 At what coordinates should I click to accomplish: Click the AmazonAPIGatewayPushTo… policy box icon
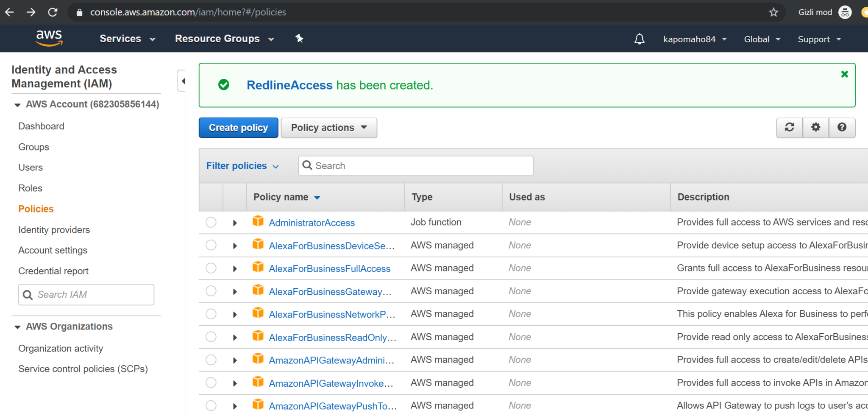[258, 404]
